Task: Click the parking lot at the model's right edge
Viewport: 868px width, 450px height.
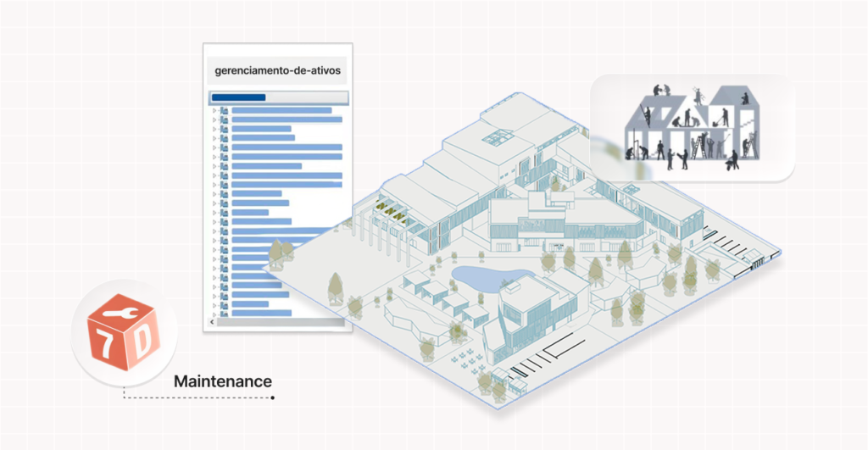Action: coord(737,246)
